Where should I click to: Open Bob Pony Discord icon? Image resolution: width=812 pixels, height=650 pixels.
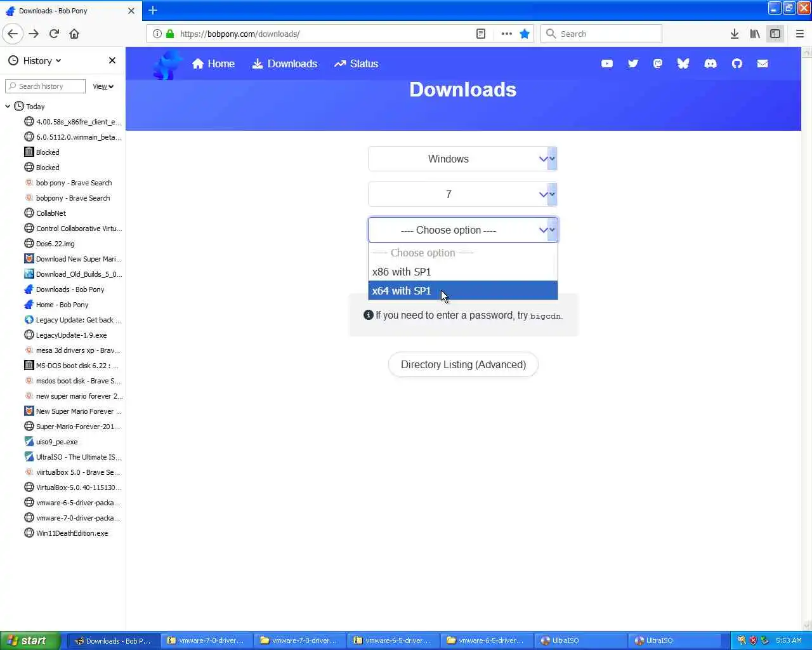click(x=710, y=63)
